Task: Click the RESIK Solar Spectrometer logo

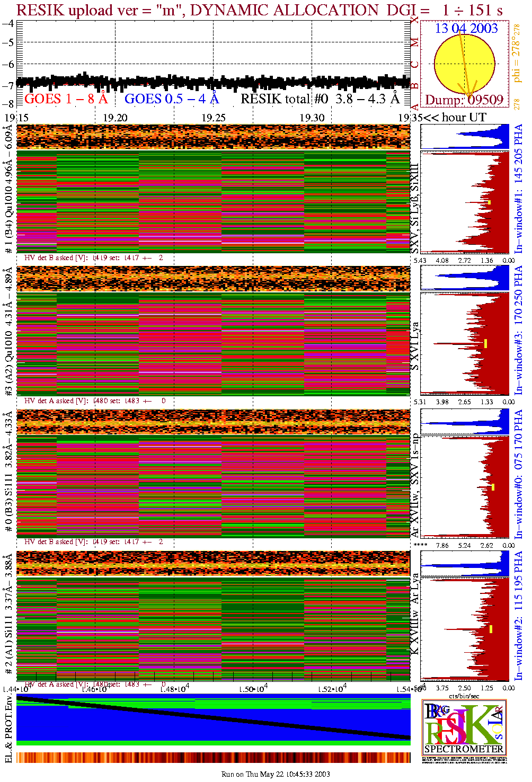Action: tap(464, 727)
